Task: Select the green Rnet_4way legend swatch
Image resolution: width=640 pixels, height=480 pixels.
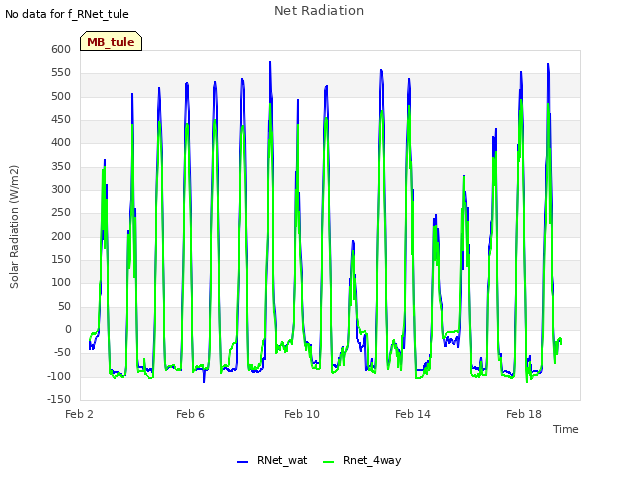Action: coord(328,462)
